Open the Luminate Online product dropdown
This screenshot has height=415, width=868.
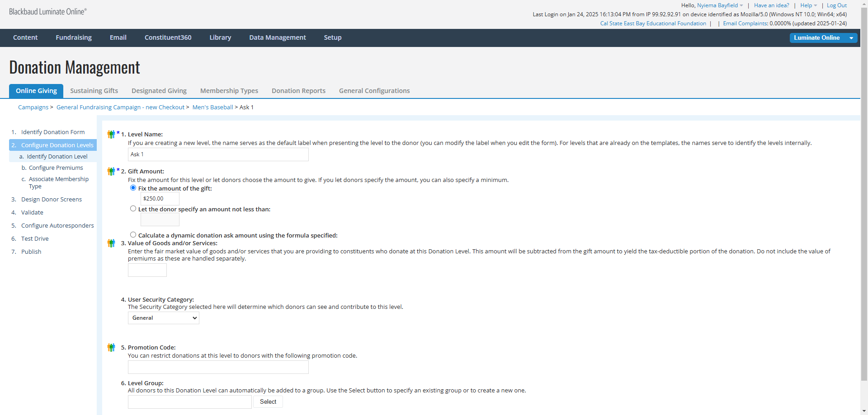pyautogui.click(x=823, y=38)
